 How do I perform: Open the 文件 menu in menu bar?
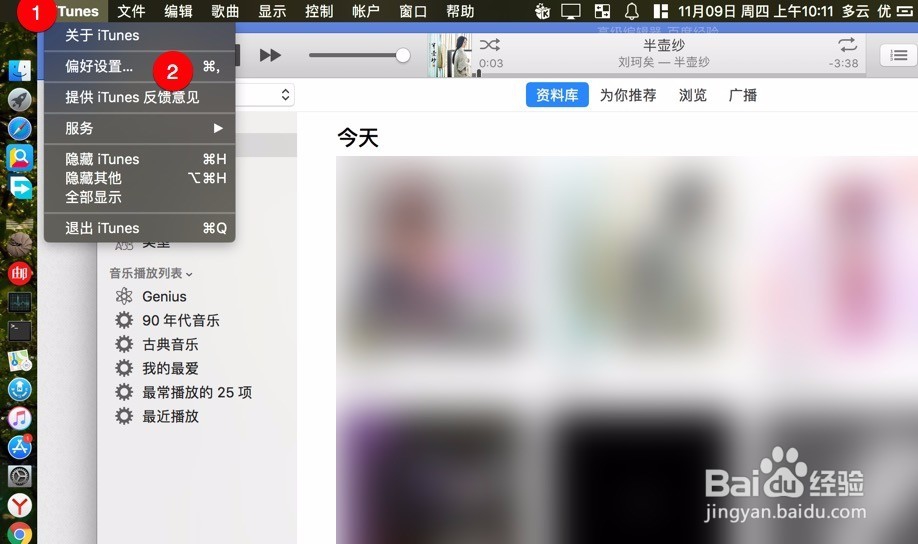131,11
